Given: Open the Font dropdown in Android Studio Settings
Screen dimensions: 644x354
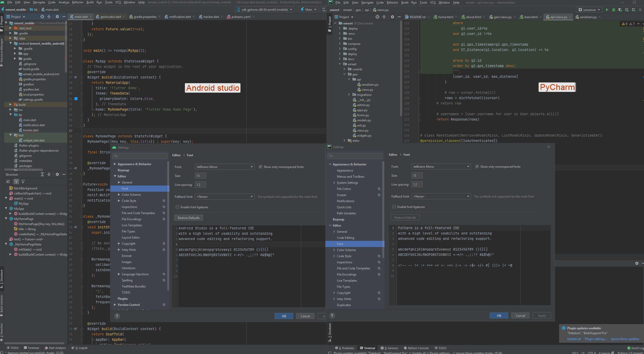Looking at the screenshot, I should coord(225,167).
